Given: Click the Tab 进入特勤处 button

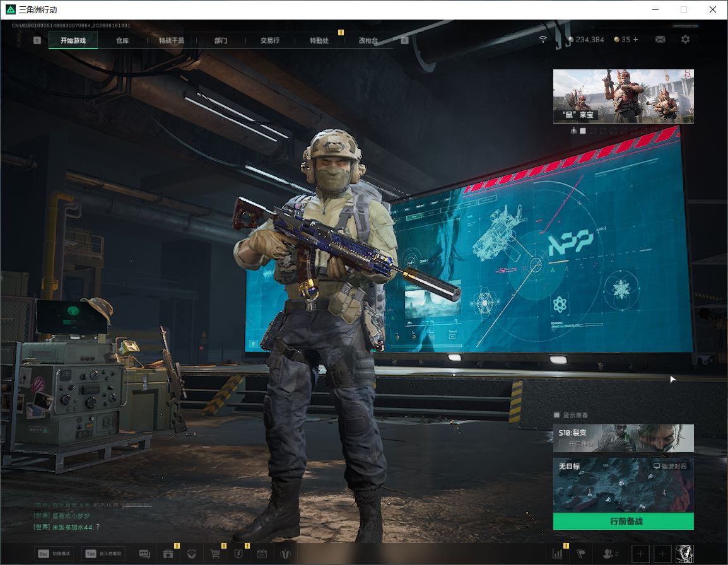Looking at the screenshot, I should pos(104,554).
